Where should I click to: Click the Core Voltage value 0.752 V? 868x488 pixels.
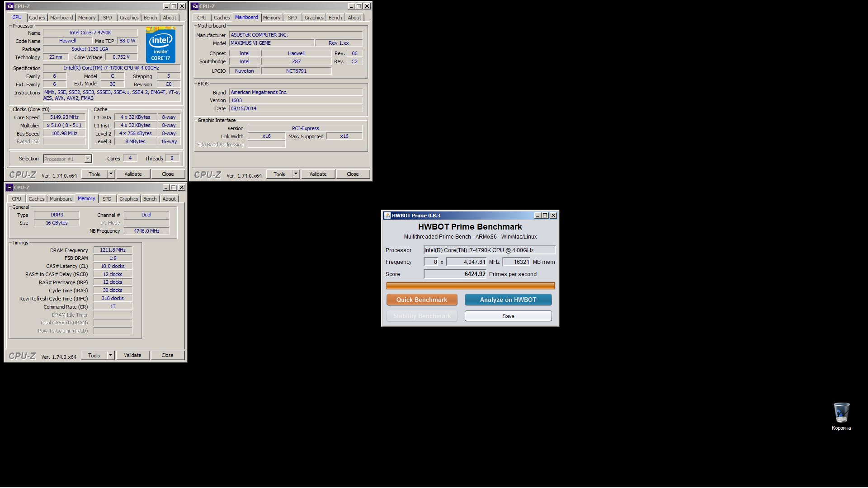pyautogui.click(x=121, y=57)
